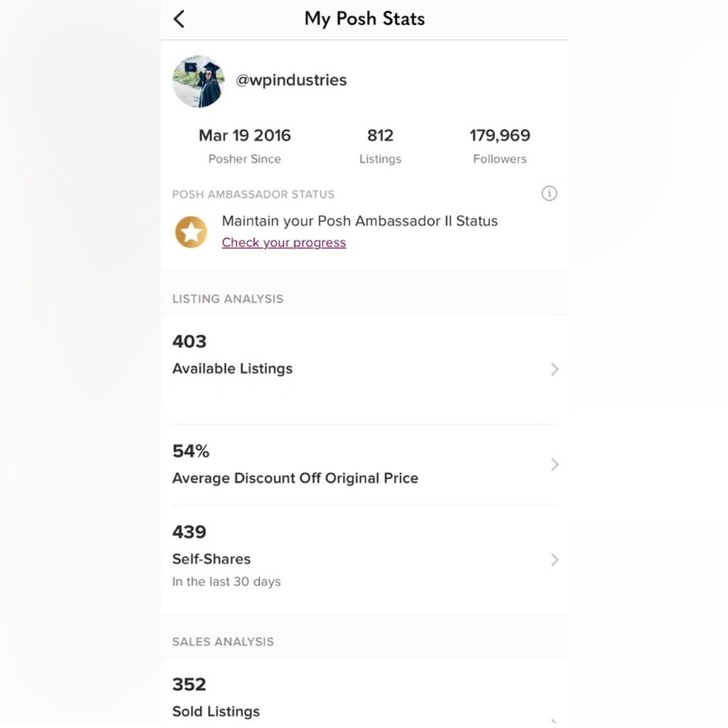728x728 pixels.
Task: Open the 439 Self-Shares row
Action: pos(328,558)
